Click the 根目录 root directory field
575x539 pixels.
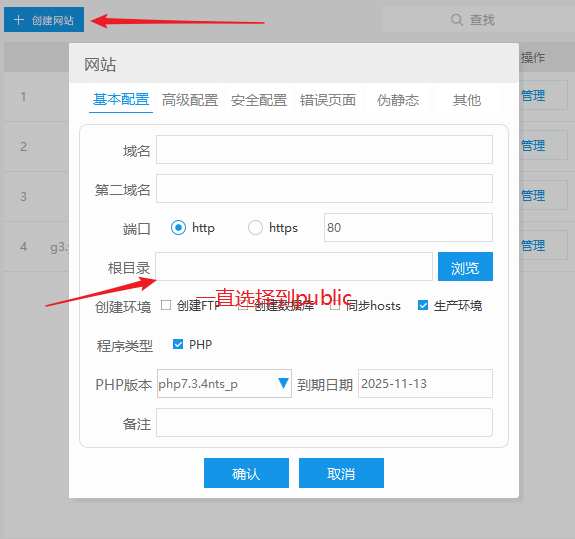pos(294,267)
